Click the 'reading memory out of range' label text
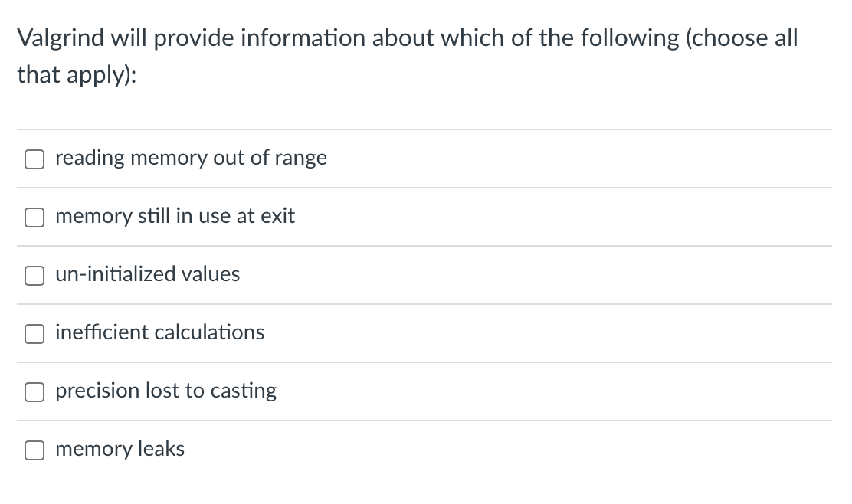 [x=191, y=158]
